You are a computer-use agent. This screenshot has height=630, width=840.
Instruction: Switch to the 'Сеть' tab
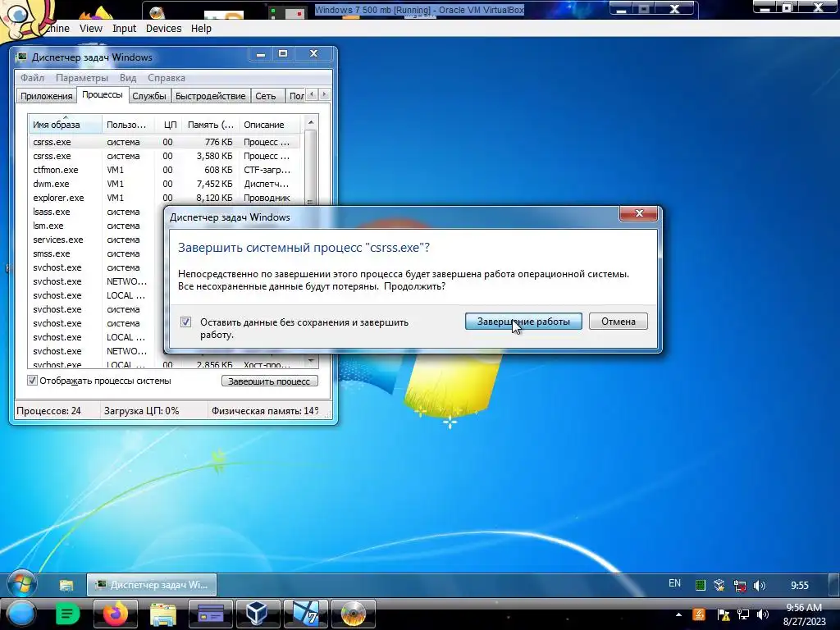265,96
